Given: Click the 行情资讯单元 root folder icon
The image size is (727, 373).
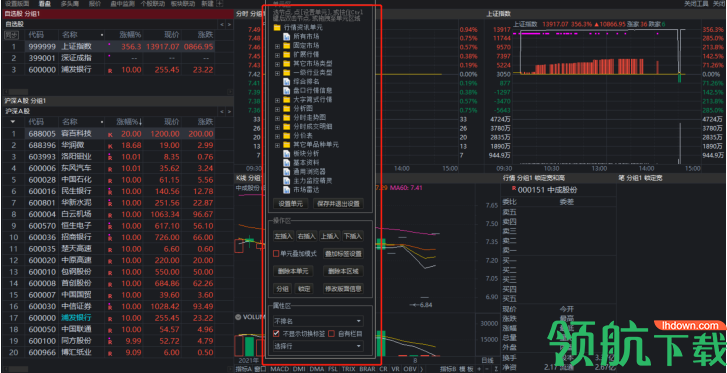Looking at the screenshot, I should (x=277, y=27).
